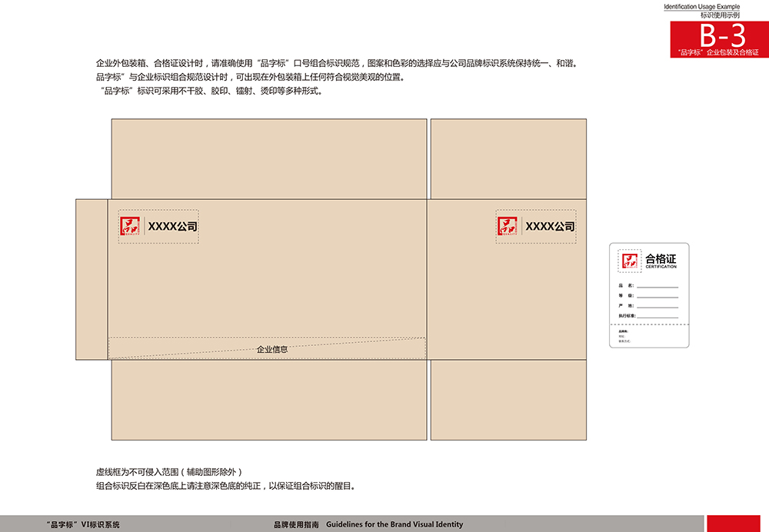Screen dimensions: 769x532
Task: Click the small red square in footer corner
Action: (x=733, y=524)
